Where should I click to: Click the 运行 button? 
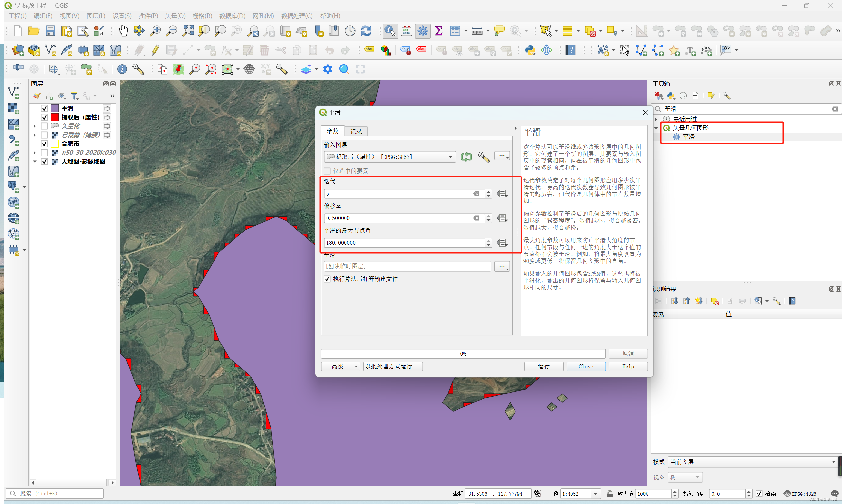point(543,366)
